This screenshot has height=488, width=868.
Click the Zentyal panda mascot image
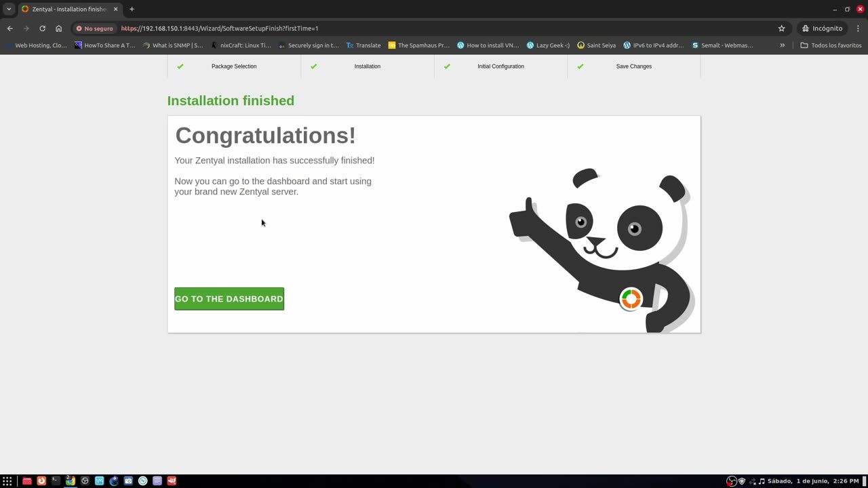click(x=601, y=249)
